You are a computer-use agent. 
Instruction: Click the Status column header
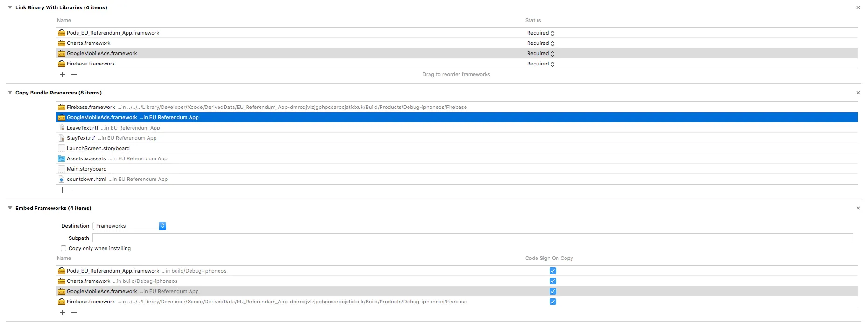click(x=533, y=20)
